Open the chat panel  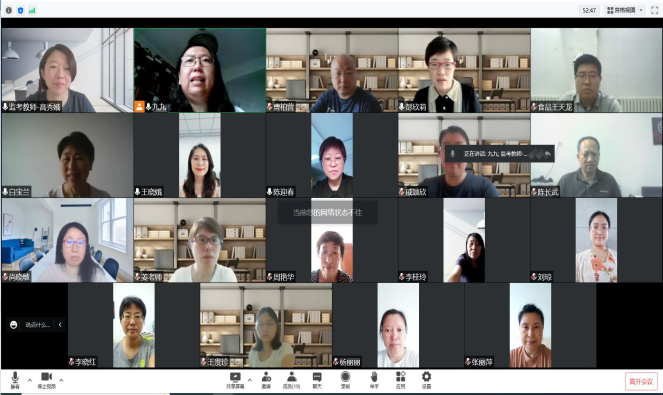[x=317, y=380]
